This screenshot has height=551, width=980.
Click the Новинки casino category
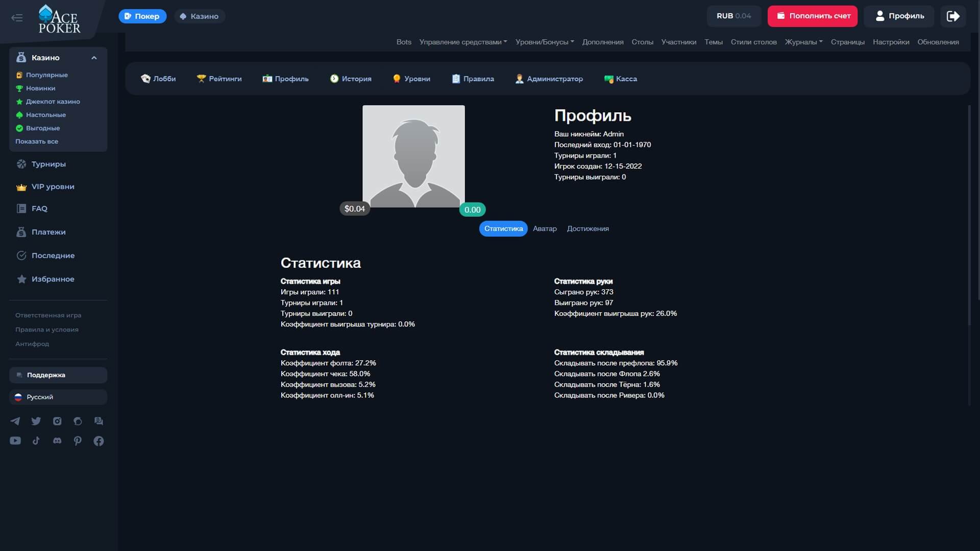[36, 88]
